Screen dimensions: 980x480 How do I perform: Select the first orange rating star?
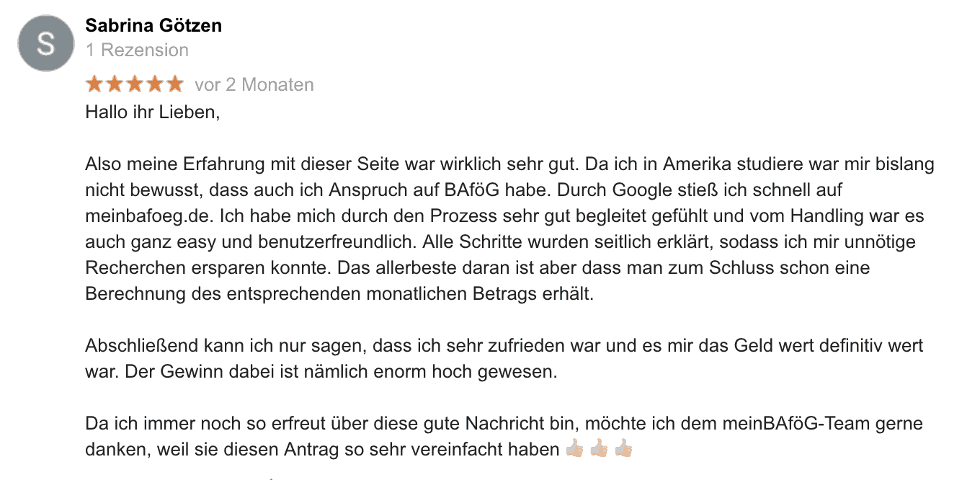pyautogui.click(x=94, y=84)
